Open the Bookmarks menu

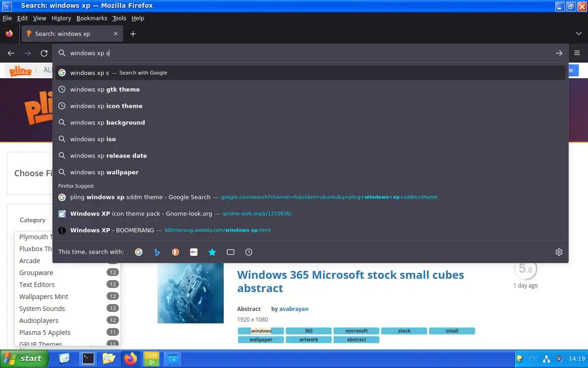(92, 18)
